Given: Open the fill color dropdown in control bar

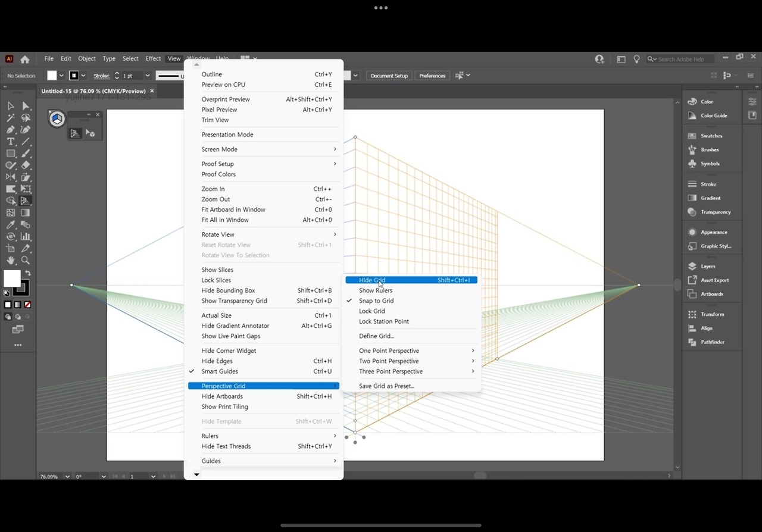Looking at the screenshot, I should click(61, 76).
